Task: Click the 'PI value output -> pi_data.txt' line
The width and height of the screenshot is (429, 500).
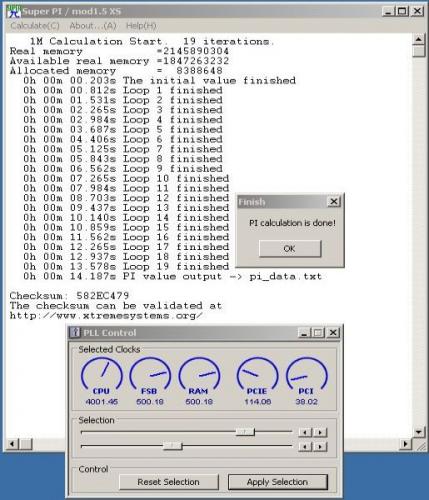Action: (x=172, y=276)
